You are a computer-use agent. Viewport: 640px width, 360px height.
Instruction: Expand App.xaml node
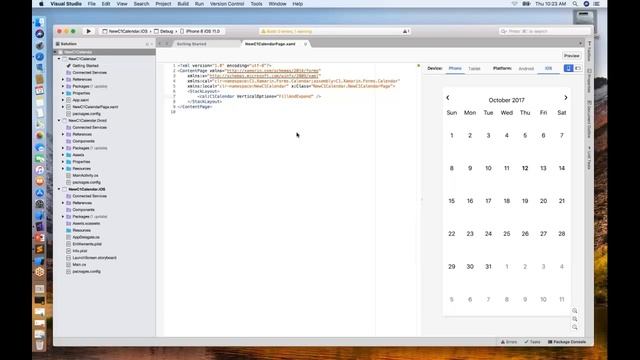pyautogui.click(x=63, y=100)
